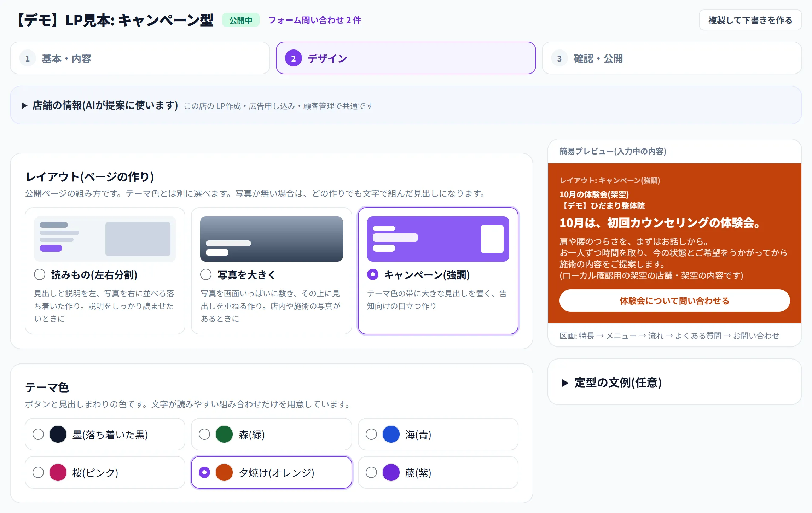Image resolution: width=812 pixels, height=513 pixels.
Task: Choose the 桜(ピンク) theme radio button
Action: click(x=38, y=472)
